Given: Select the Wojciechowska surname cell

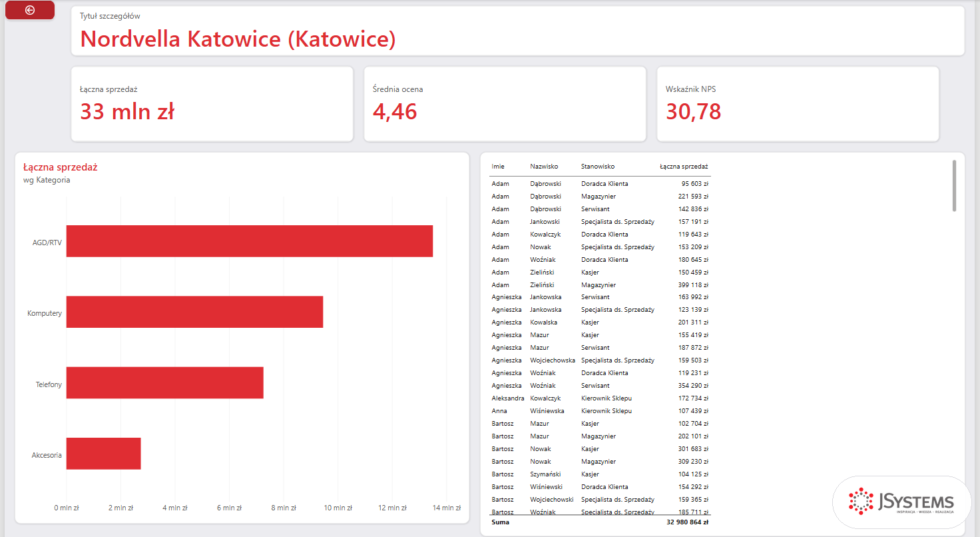Looking at the screenshot, I should tap(553, 360).
